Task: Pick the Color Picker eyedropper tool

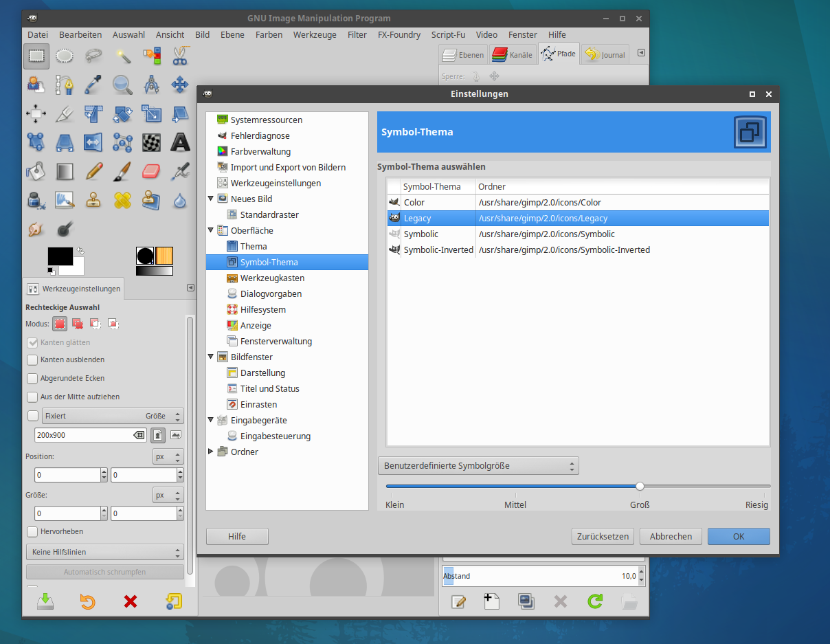Action: click(x=93, y=85)
